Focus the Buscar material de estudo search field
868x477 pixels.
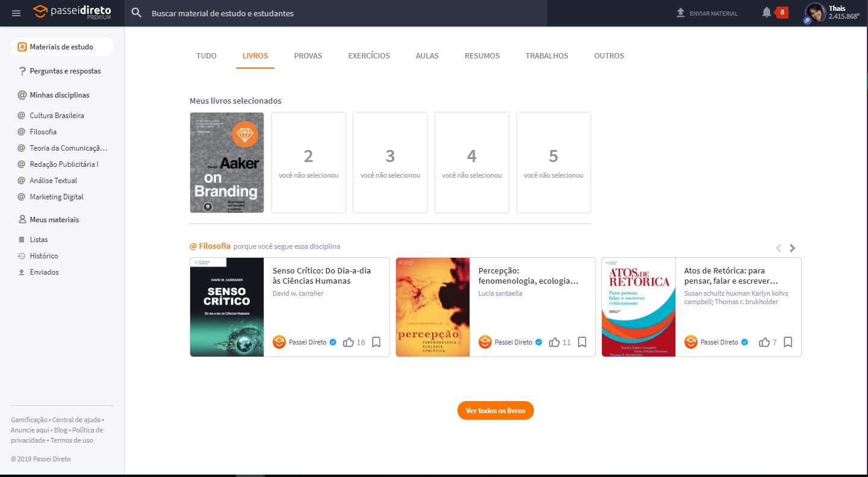point(336,13)
